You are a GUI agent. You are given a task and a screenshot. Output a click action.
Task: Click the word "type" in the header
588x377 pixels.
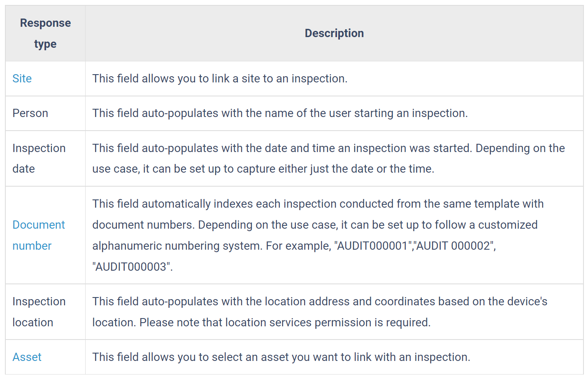click(45, 44)
